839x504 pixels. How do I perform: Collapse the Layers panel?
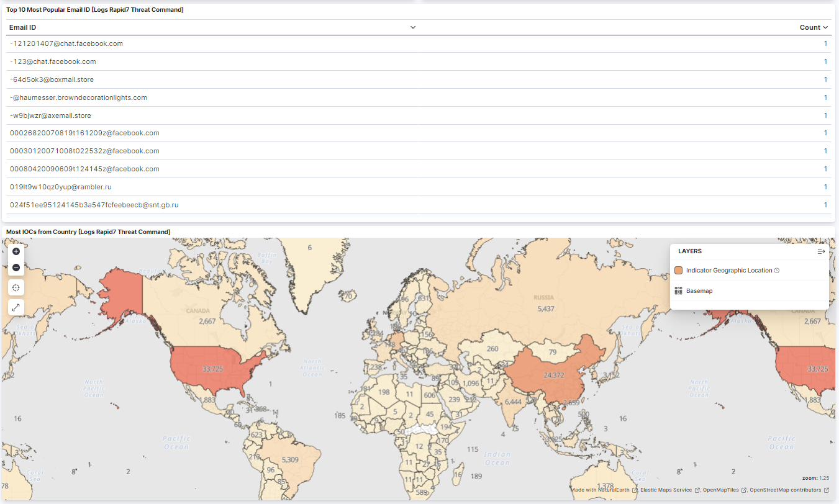(x=820, y=251)
